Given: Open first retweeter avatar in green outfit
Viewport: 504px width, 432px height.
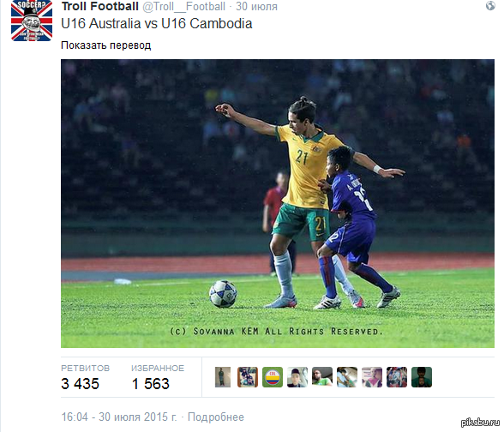Looking at the screenshot, I should tap(223, 377).
